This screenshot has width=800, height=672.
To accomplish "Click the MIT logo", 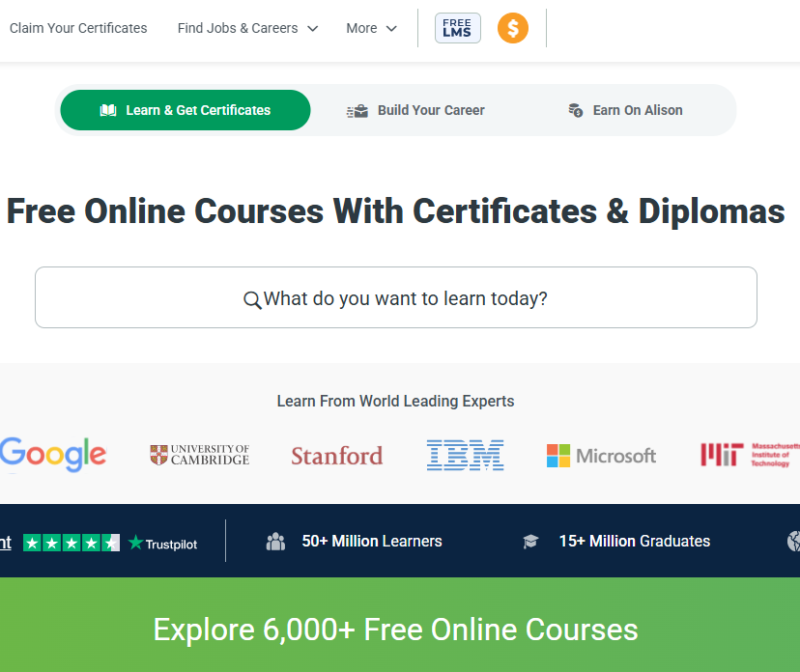I will [750, 455].
